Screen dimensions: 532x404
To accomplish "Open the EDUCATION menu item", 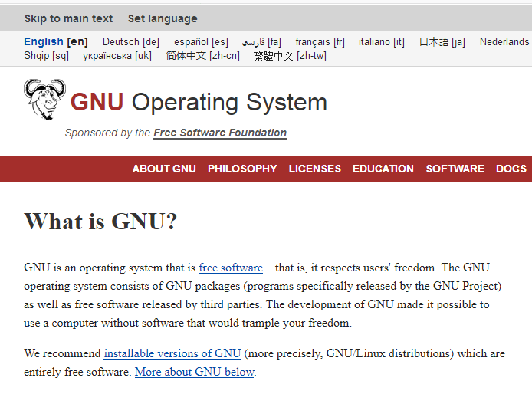I will pyautogui.click(x=383, y=169).
